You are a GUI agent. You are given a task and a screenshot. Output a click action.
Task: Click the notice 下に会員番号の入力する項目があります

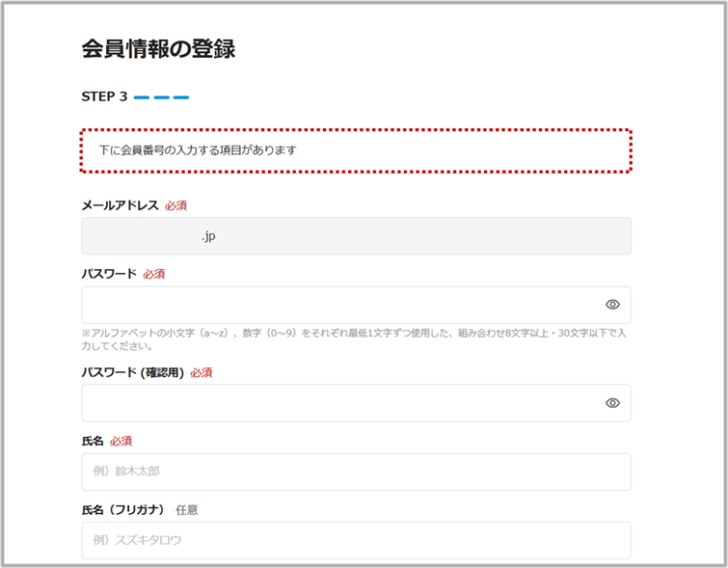(x=356, y=151)
